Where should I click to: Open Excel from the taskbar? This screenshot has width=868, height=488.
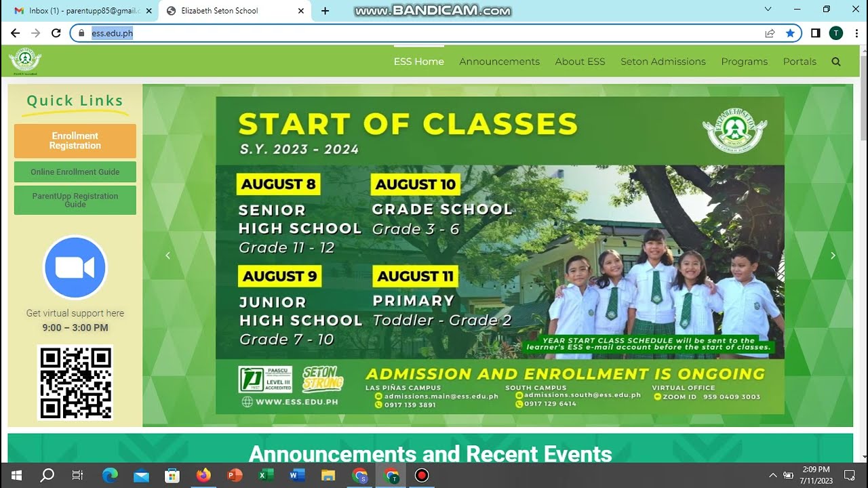pyautogui.click(x=266, y=475)
